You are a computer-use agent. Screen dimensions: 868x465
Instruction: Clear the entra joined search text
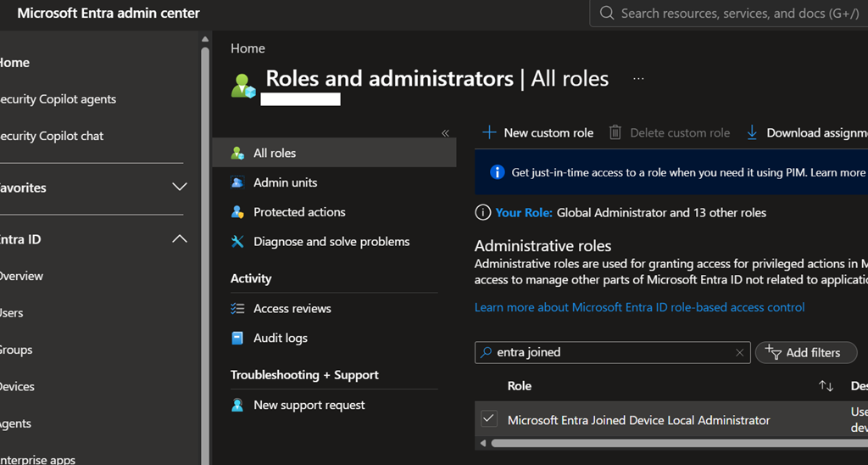(x=739, y=352)
